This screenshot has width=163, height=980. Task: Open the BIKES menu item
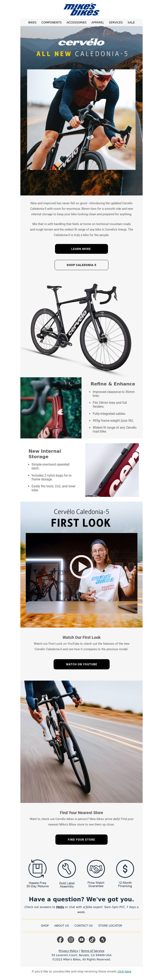[x=32, y=22]
